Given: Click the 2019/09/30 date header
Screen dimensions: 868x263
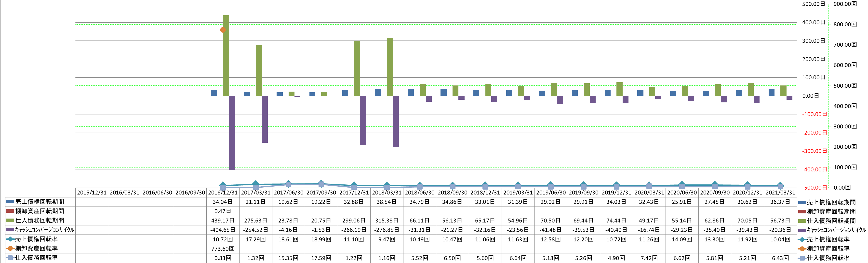Looking at the screenshot, I should point(584,193).
